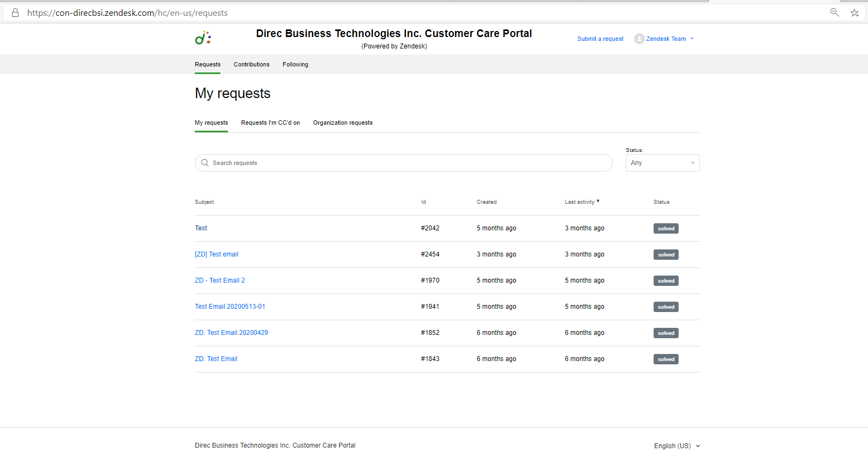Open the Following navigation tab

pos(296,64)
